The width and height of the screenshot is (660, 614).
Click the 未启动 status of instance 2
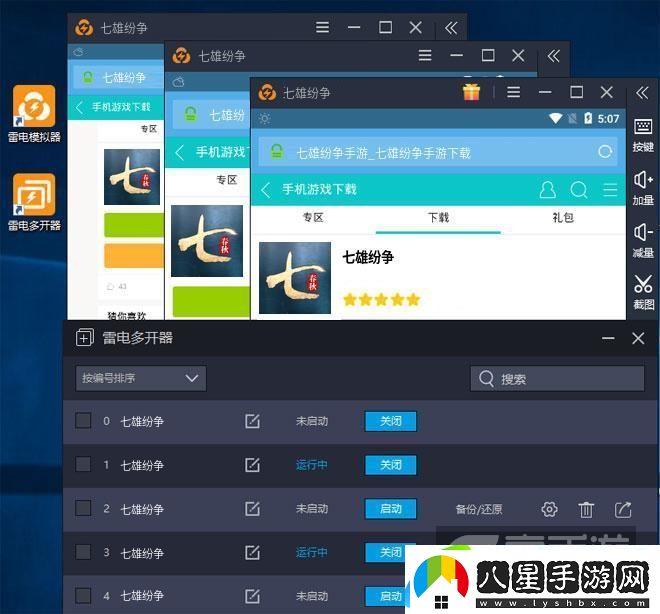[311, 509]
